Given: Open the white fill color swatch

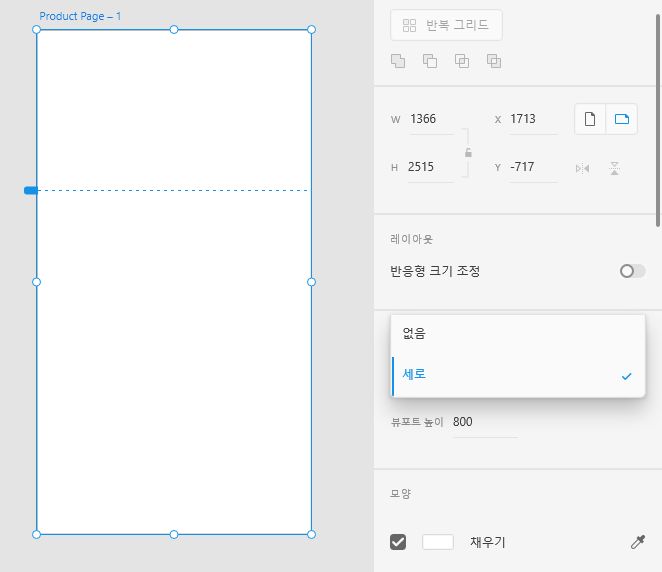Looking at the screenshot, I should pyautogui.click(x=438, y=542).
